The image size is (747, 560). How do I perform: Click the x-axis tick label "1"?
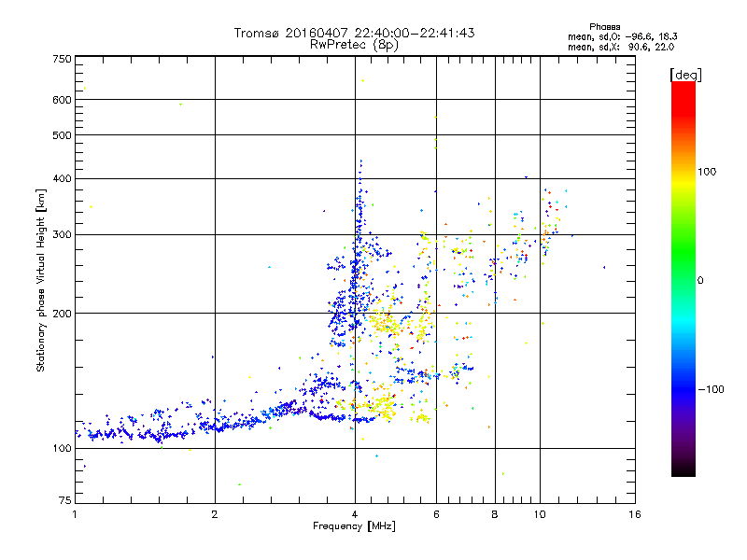pyautogui.click(x=75, y=515)
